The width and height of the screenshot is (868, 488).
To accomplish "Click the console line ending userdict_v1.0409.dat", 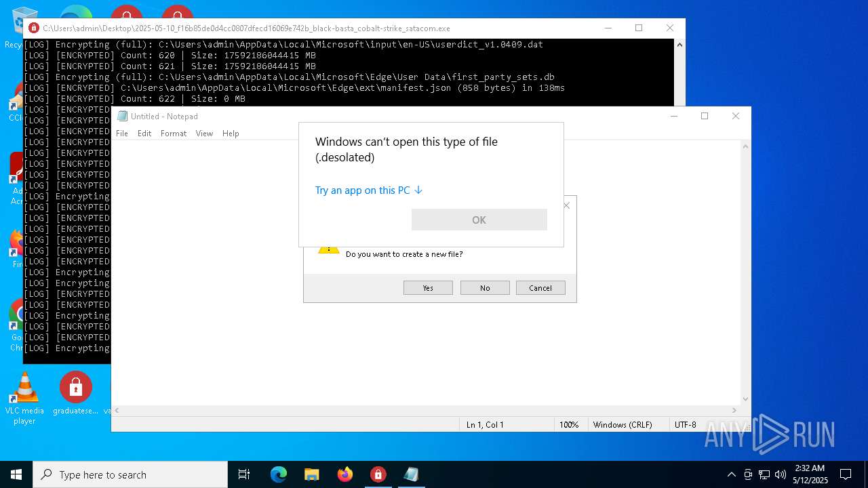I will (283, 45).
